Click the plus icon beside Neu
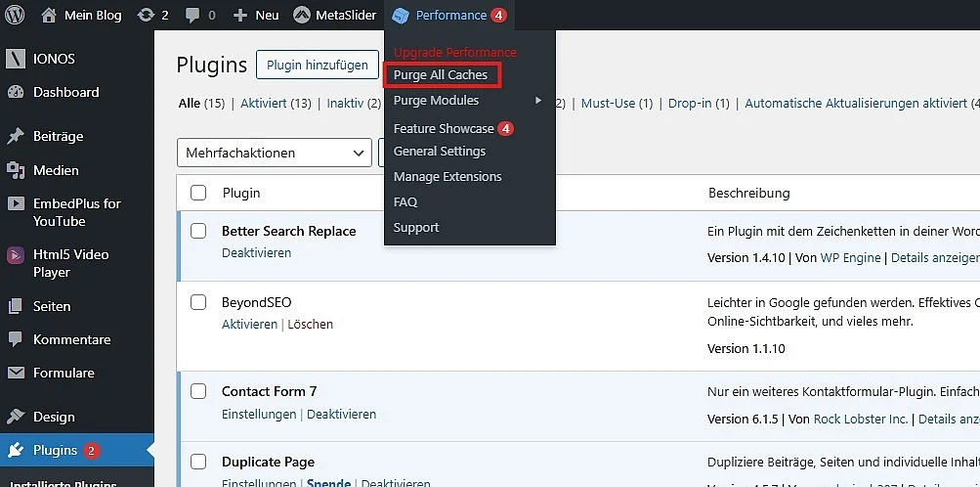Image resolution: width=980 pixels, height=487 pixels. click(240, 15)
